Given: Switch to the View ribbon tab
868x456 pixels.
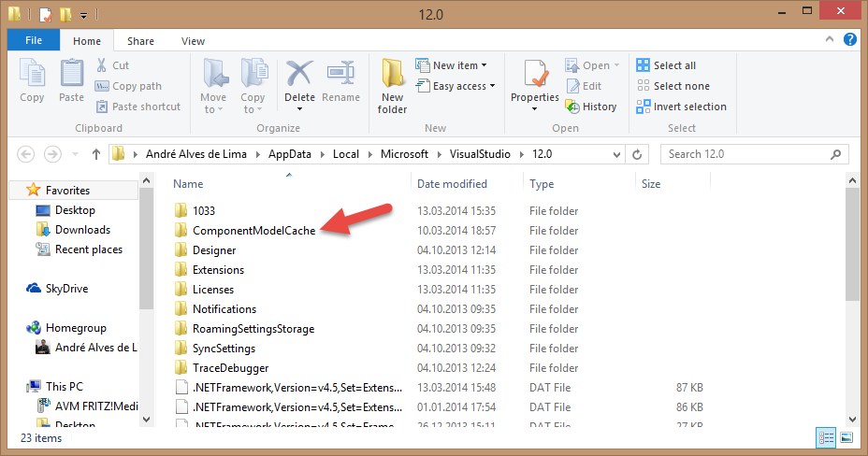Looking at the screenshot, I should (x=193, y=41).
